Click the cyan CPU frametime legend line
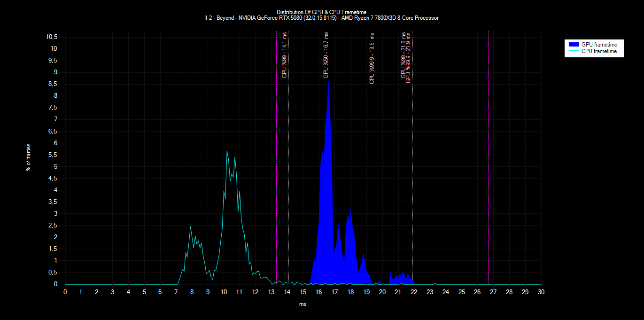Screen dimensions: 644x320 click(x=574, y=51)
